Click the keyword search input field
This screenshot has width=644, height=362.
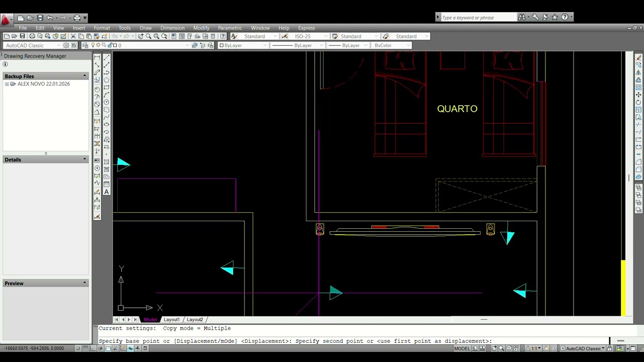pyautogui.click(x=479, y=18)
